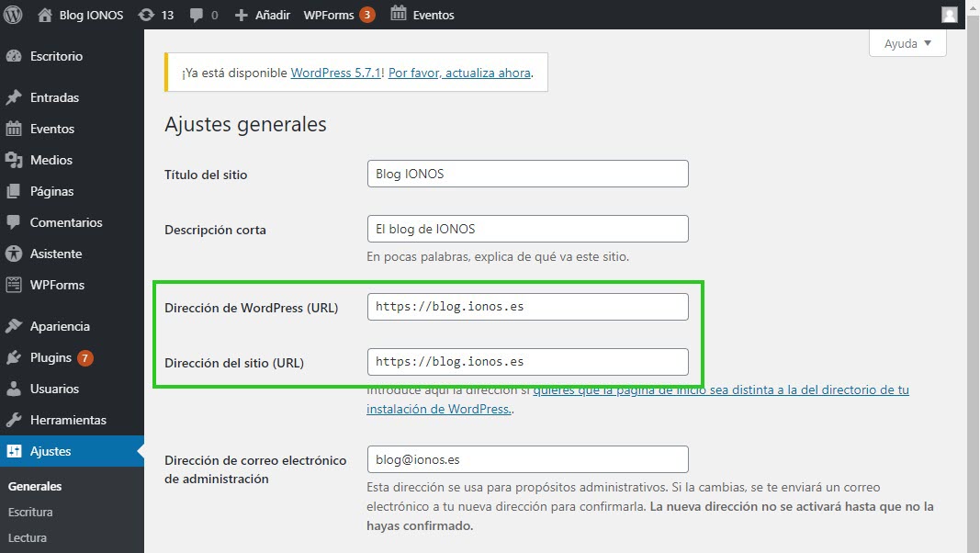The image size is (980, 553).
Task: Click the admin email field blog@ionos.es
Action: coord(527,459)
